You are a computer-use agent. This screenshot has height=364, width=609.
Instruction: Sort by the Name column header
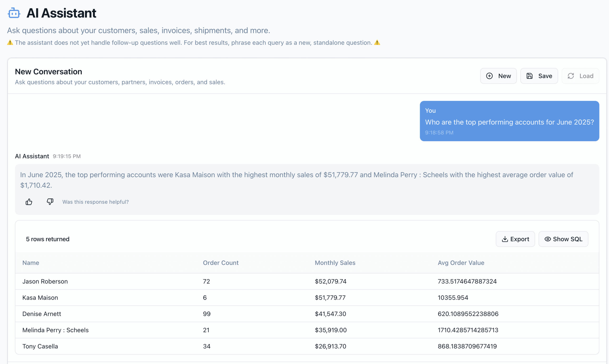tap(31, 263)
